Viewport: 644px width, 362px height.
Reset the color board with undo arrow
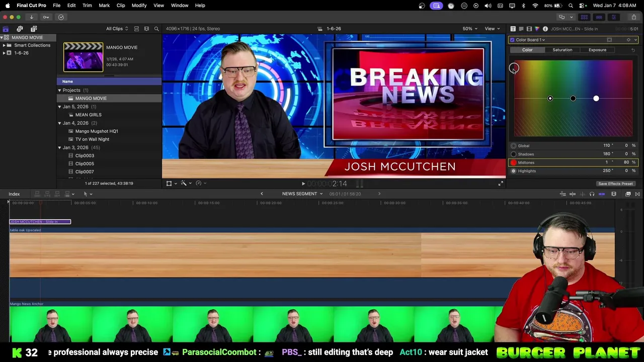point(633,50)
